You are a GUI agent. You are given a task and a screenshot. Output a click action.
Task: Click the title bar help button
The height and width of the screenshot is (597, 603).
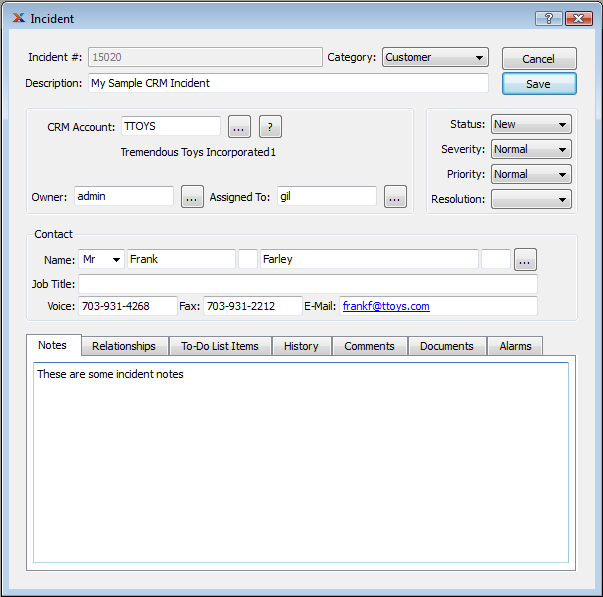pyautogui.click(x=549, y=19)
